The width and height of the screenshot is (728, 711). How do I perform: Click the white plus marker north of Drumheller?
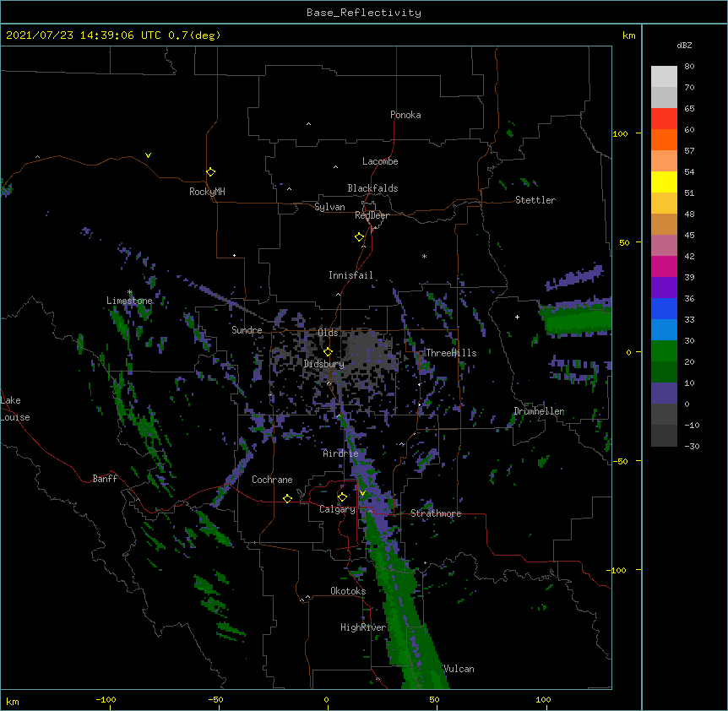click(x=517, y=317)
